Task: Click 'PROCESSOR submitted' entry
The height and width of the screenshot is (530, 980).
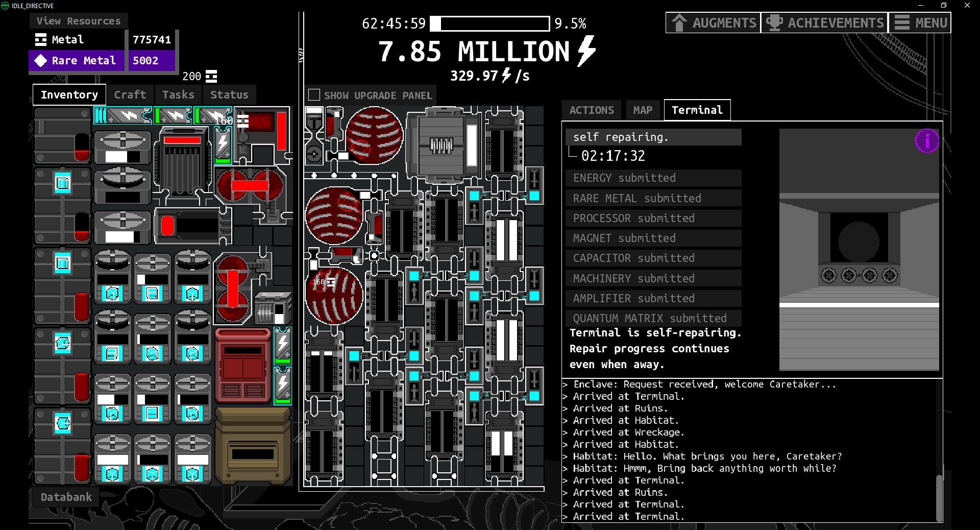Action: [x=653, y=218]
